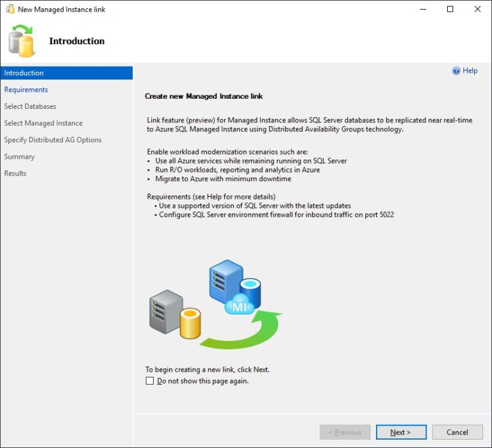Image resolution: width=492 pixels, height=448 pixels.
Task: Open the Select Managed Instance step
Action: tap(43, 123)
